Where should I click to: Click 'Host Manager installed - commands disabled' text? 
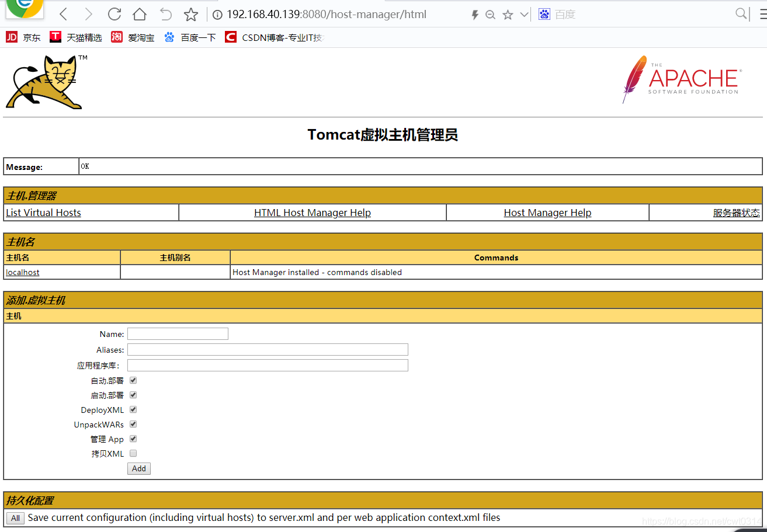(317, 272)
